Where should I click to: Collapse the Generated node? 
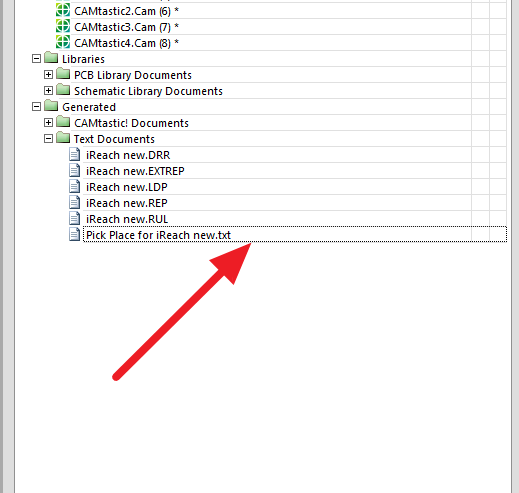pos(36,107)
